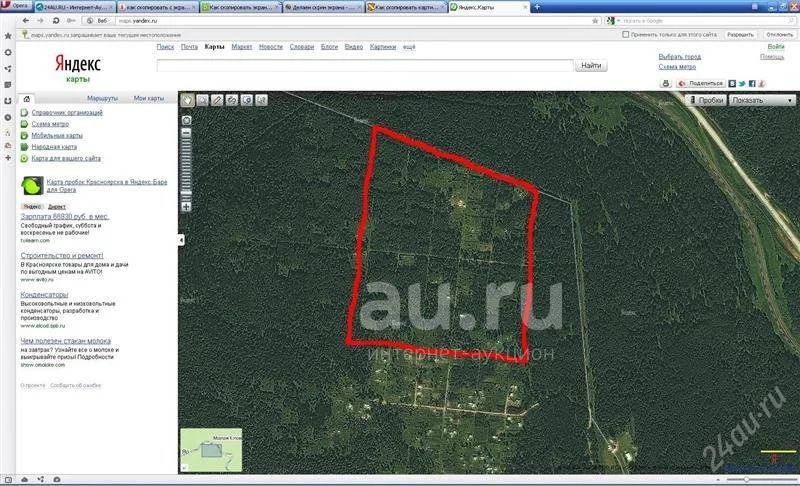The height and width of the screenshot is (486, 800).
Task: Go to Почта in Yandex services menu
Action: pos(189,47)
